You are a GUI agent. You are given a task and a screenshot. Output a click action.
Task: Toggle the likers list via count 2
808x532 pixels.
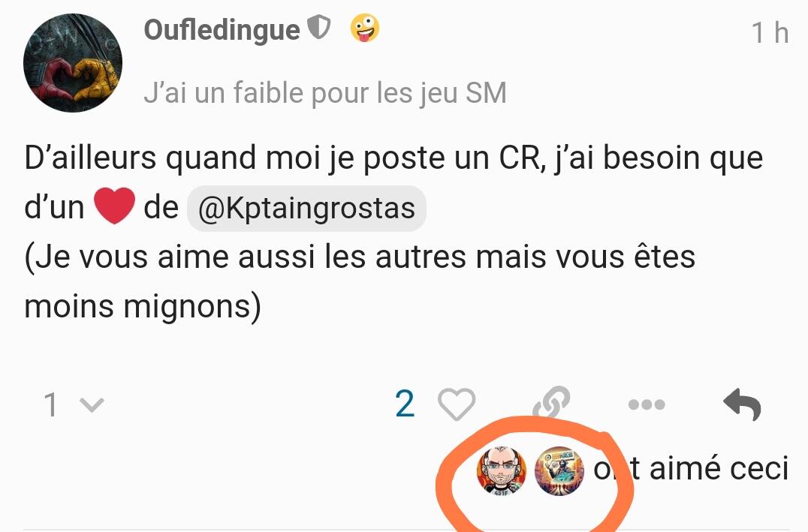coord(405,404)
